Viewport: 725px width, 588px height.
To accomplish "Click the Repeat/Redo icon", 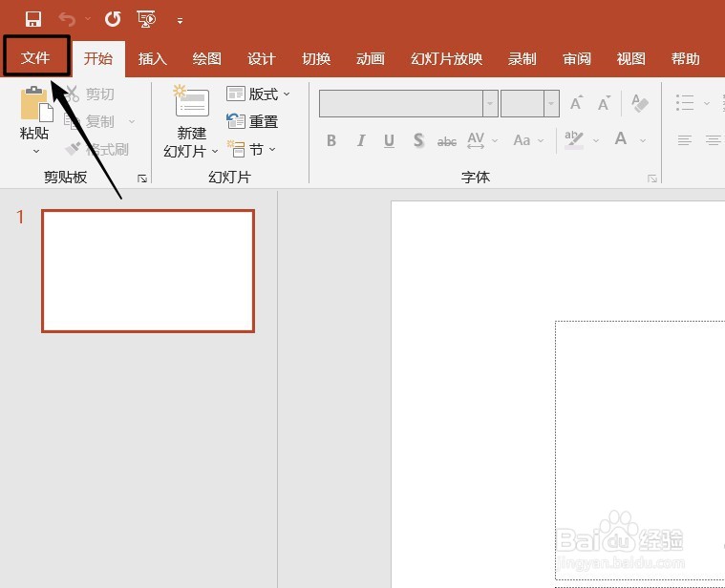I will pyautogui.click(x=113, y=19).
